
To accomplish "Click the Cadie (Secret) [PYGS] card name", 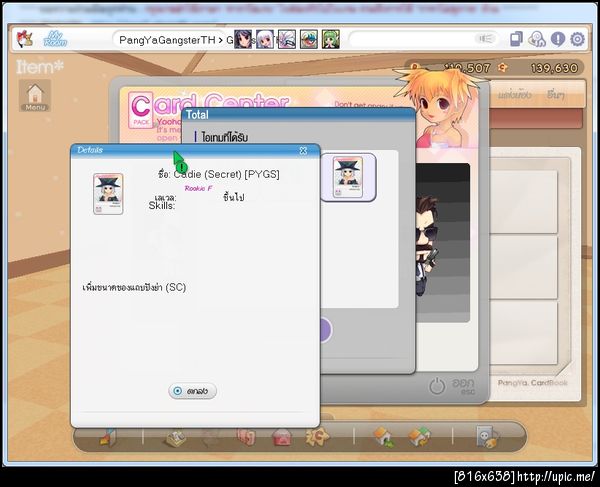I will click(x=227, y=174).
